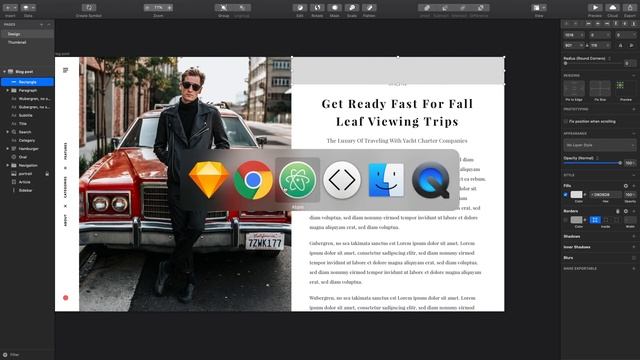Select the Atom app in the switcher
Screen dimensions: 640x360
pos(298,180)
